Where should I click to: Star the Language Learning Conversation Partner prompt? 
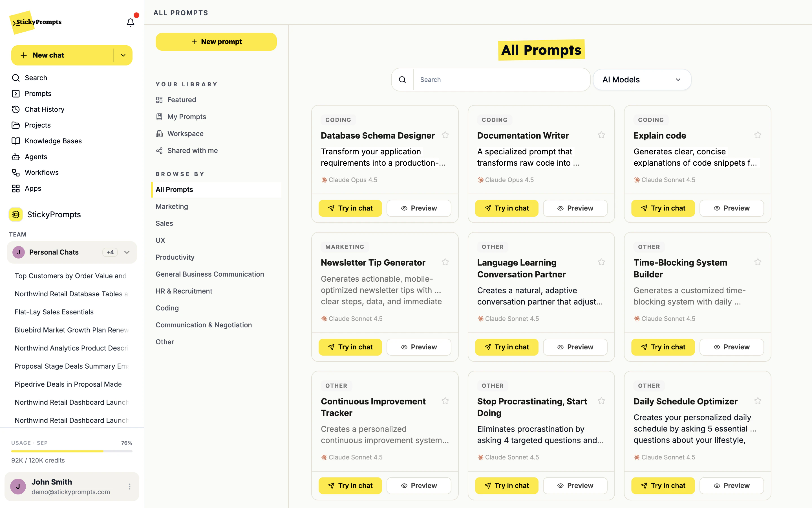[601, 262]
